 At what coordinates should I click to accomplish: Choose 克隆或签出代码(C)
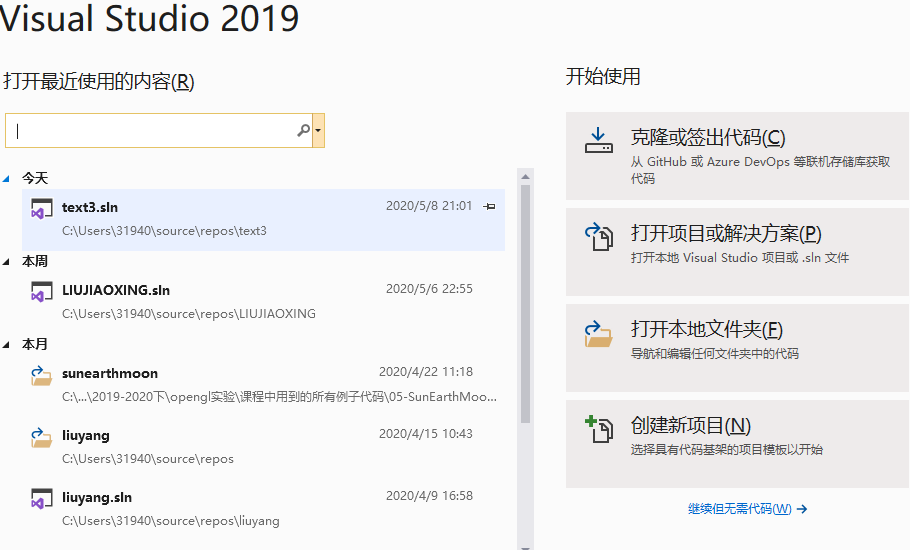pyautogui.click(x=737, y=156)
